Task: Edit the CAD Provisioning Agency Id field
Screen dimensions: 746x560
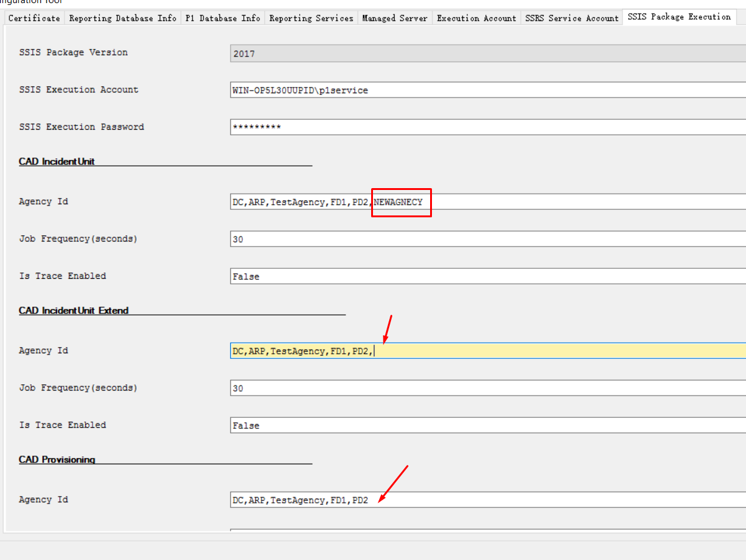Action: click(488, 500)
